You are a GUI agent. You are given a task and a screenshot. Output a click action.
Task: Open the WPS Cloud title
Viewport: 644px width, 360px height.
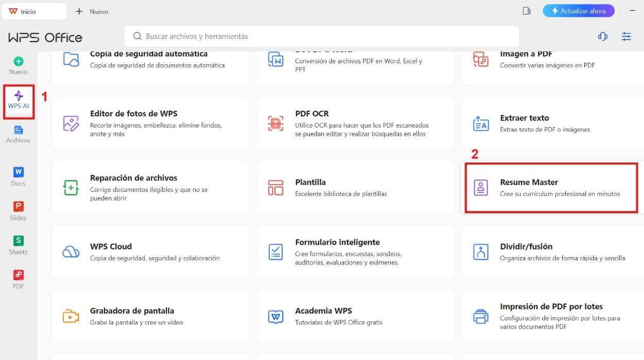tap(111, 246)
